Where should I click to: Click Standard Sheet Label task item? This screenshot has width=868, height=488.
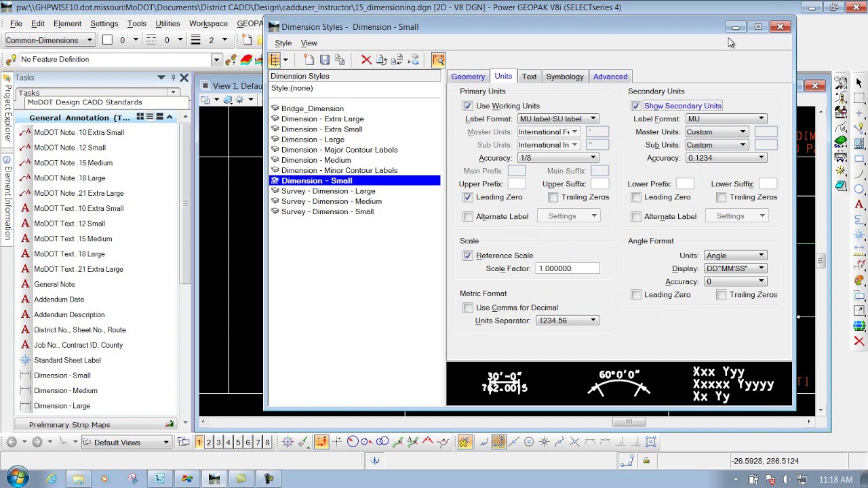67,360
